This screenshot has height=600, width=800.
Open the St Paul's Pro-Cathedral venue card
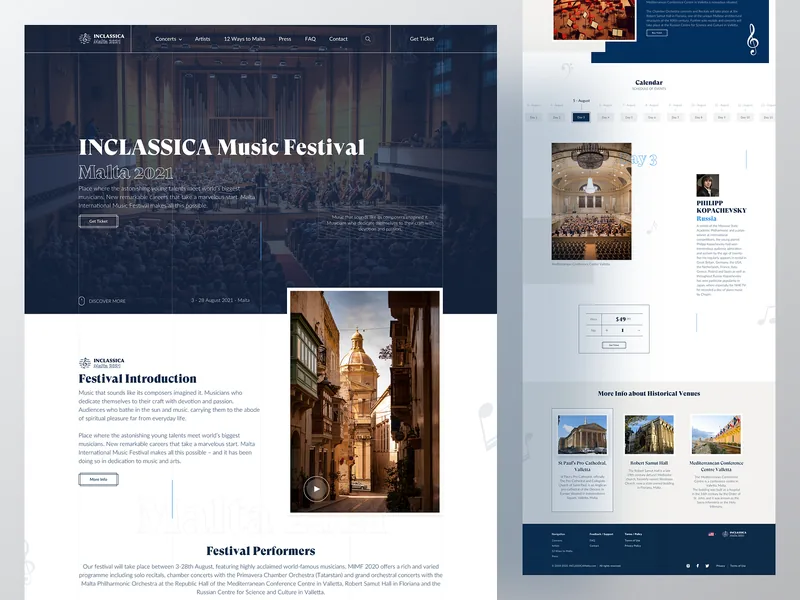[582, 460]
